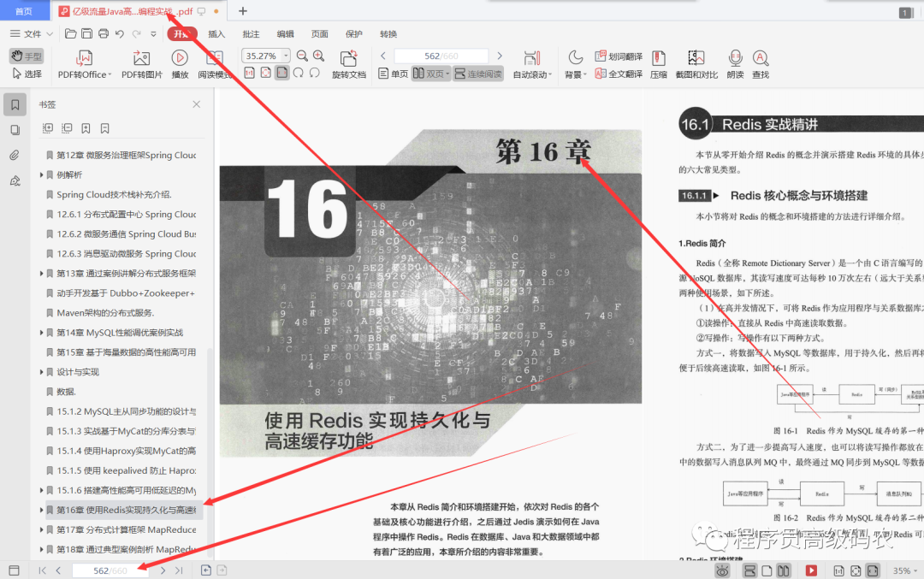Screen dimensions: 924x579
Task: Open the PDF转Office converter
Action: [x=84, y=65]
